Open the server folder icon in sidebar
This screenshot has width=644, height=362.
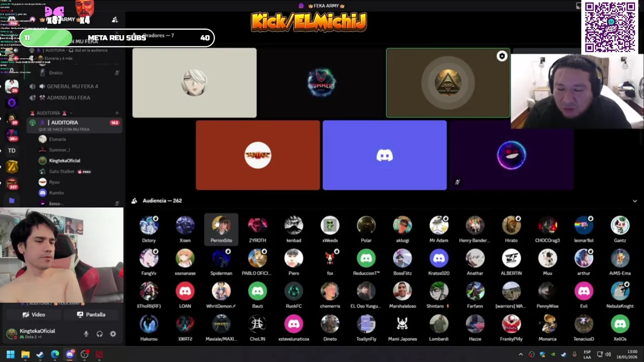[12, 201]
